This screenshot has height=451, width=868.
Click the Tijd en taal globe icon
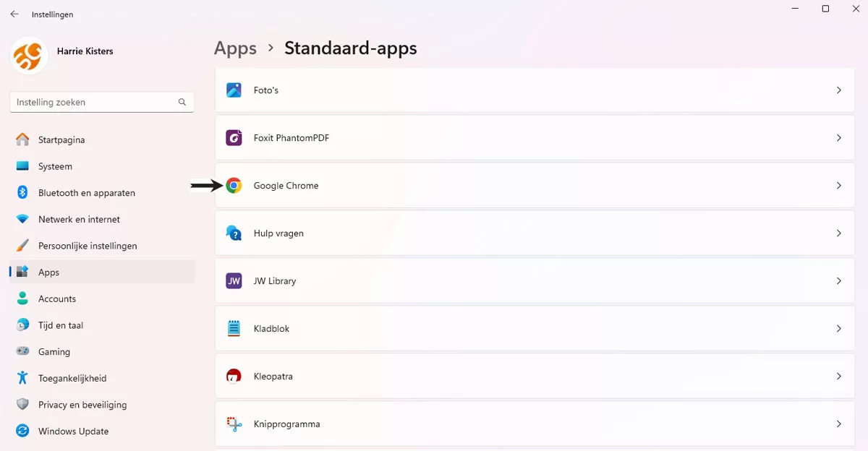[x=23, y=325]
